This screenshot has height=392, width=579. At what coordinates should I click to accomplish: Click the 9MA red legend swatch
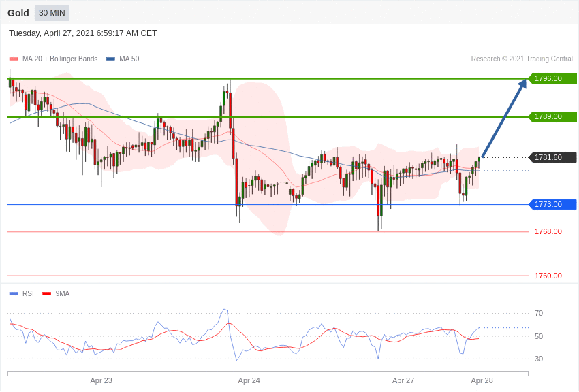click(47, 294)
